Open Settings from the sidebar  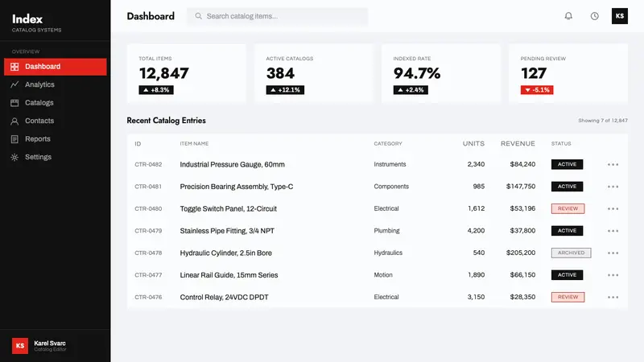coord(56,157)
